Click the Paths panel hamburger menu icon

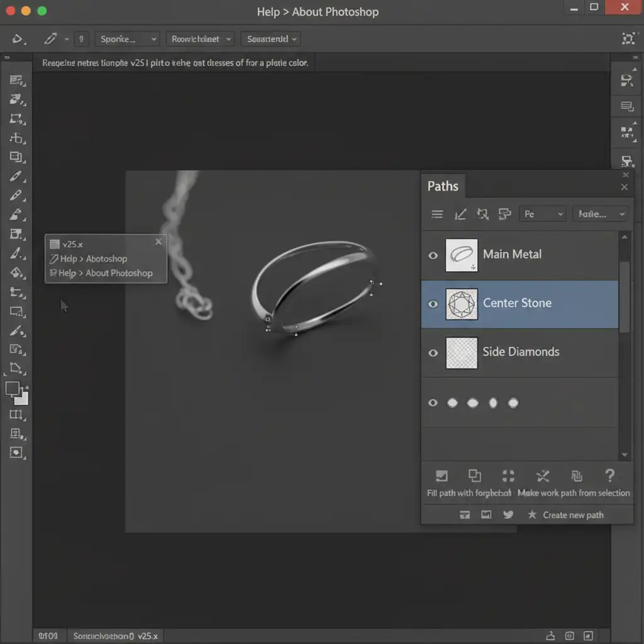pyautogui.click(x=437, y=214)
